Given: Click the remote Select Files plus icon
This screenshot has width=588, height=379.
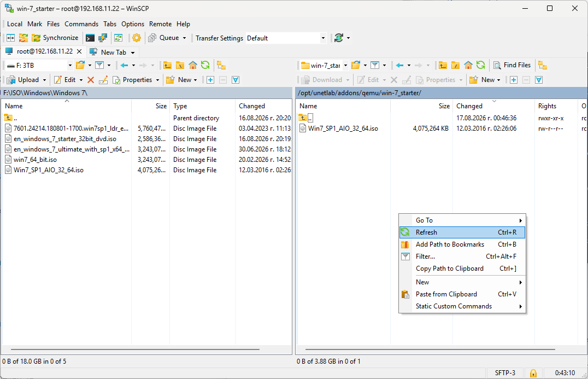Looking at the screenshot, I should pos(514,80).
